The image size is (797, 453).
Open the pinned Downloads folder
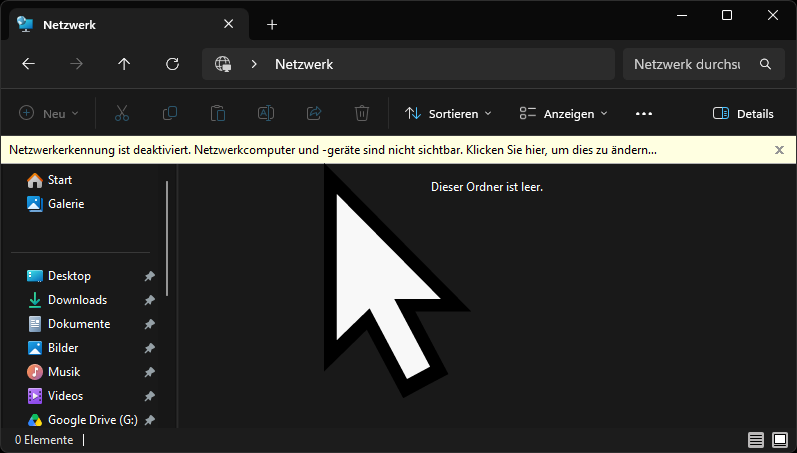click(x=67, y=300)
